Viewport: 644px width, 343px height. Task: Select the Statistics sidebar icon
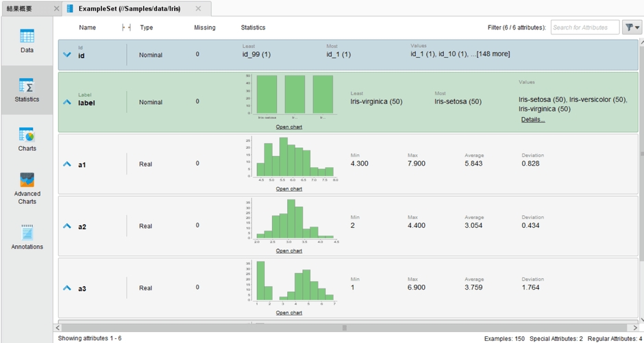(27, 90)
